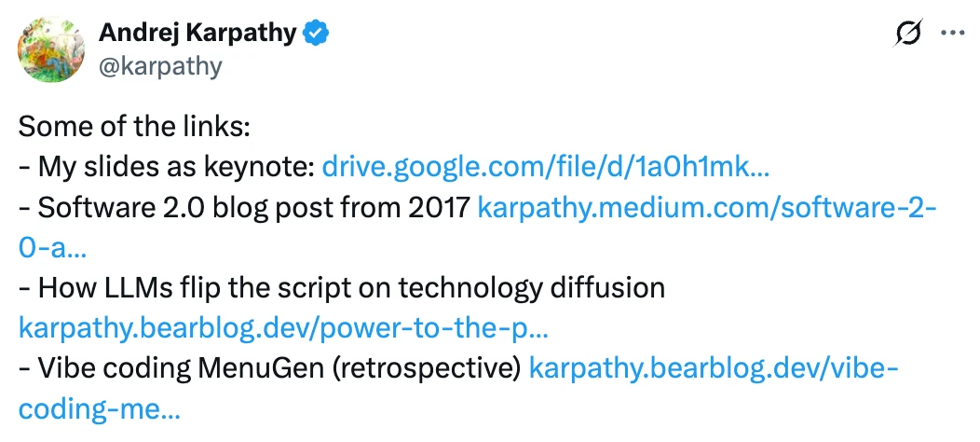Open the bearblog power-to-the-p link
980x442 pixels.
coord(284,328)
